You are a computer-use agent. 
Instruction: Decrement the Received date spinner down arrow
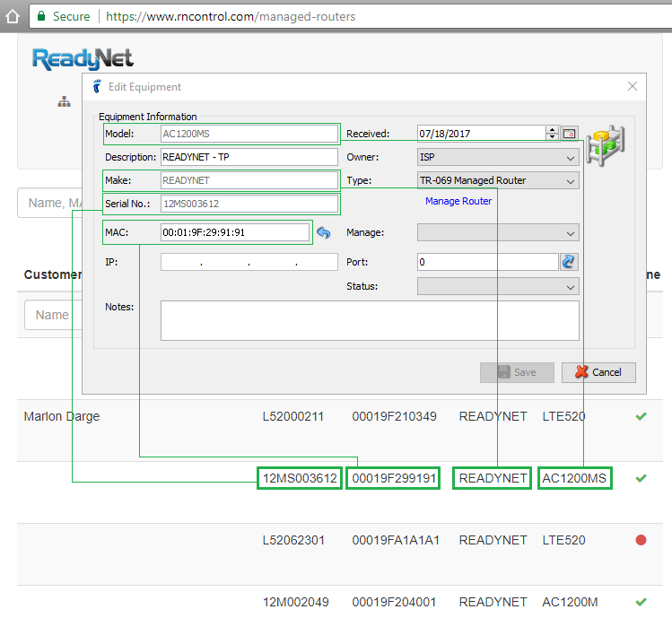pos(553,136)
